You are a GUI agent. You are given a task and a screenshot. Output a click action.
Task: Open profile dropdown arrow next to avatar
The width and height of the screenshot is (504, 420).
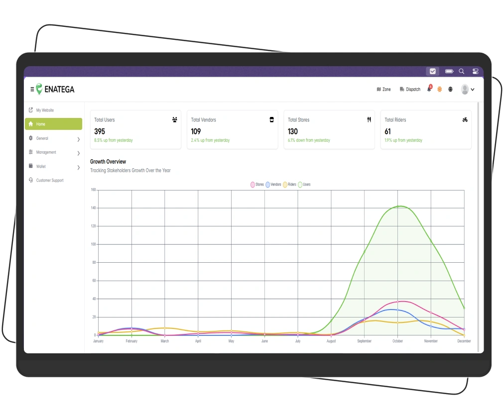pyautogui.click(x=473, y=90)
